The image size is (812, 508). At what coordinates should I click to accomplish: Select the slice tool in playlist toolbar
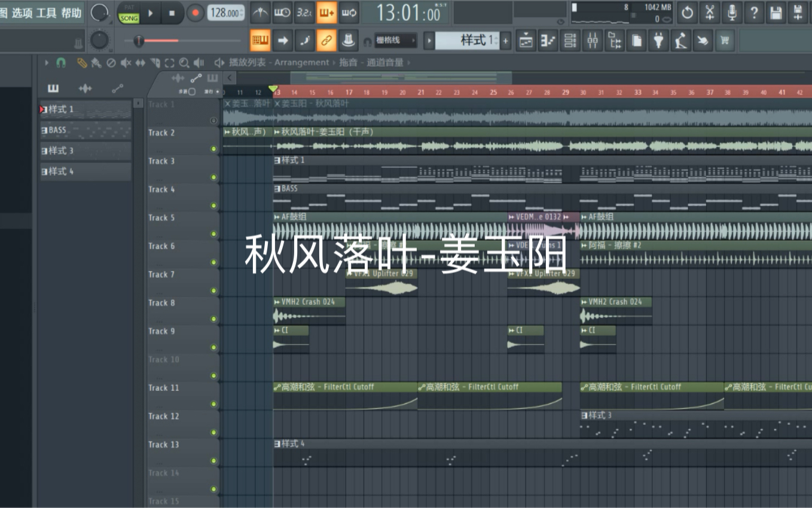(x=155, y=62)
